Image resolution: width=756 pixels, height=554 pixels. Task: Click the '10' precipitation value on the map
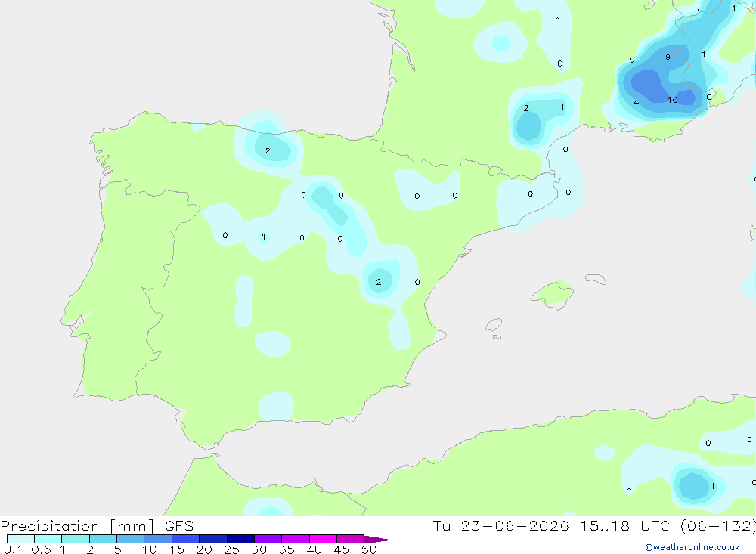click(673, 100)
